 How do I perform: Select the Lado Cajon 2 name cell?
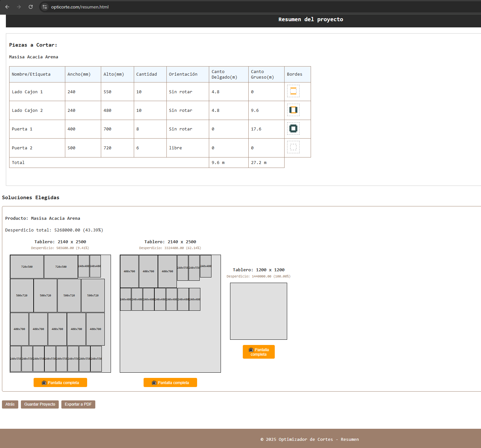click(37, 111)
